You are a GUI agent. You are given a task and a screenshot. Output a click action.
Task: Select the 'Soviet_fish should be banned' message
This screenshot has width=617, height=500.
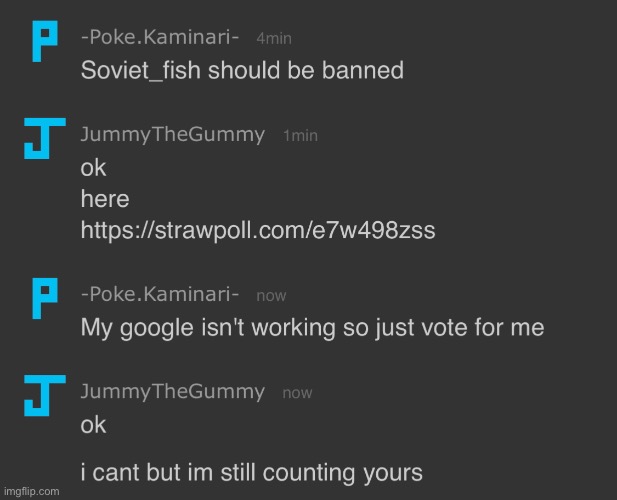(242, 70)
